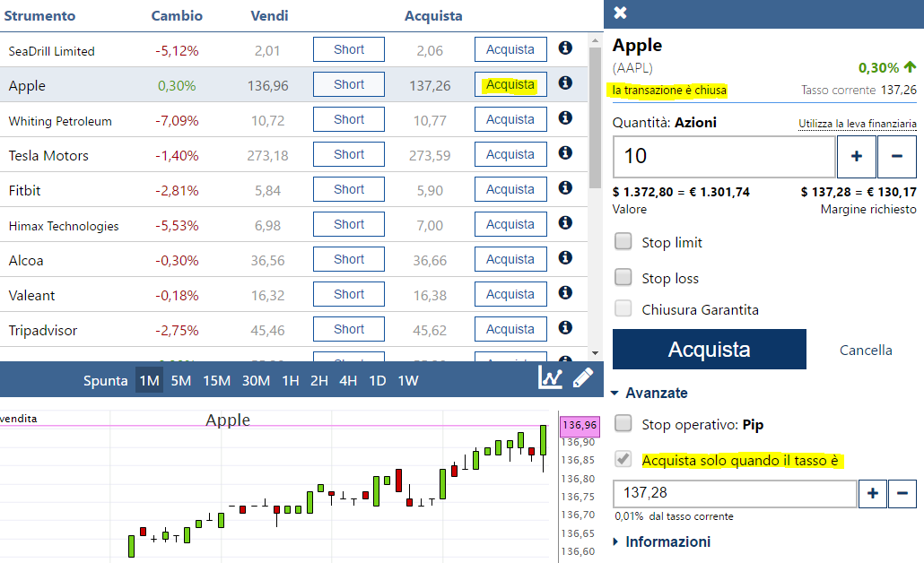
Task: Select the 1W chart timeframe
Action: click(x=408, y=381)
